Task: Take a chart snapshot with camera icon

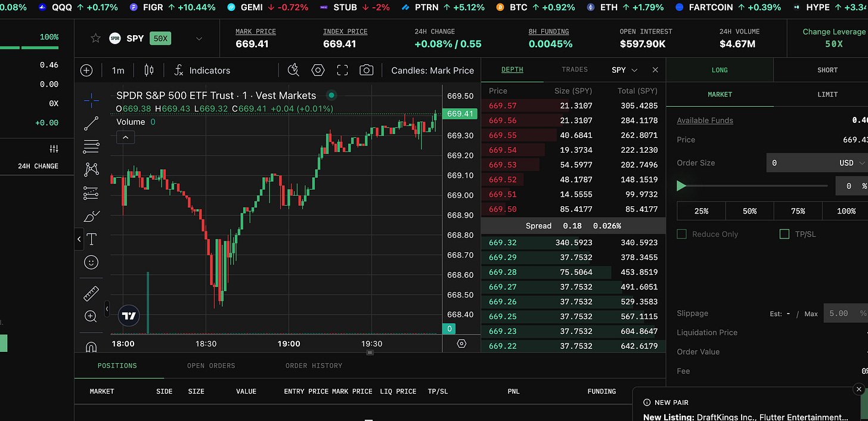Action: (x=367, y=70)
